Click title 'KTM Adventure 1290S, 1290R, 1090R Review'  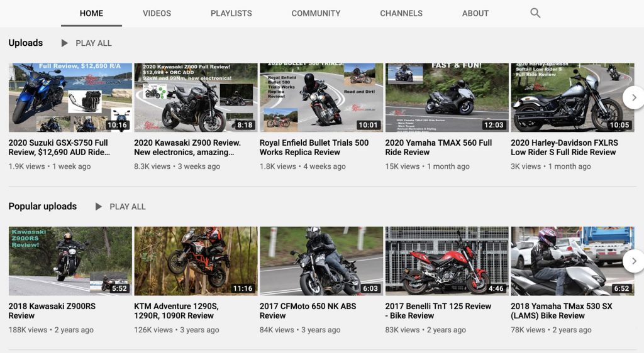click(x=176, y=311)
